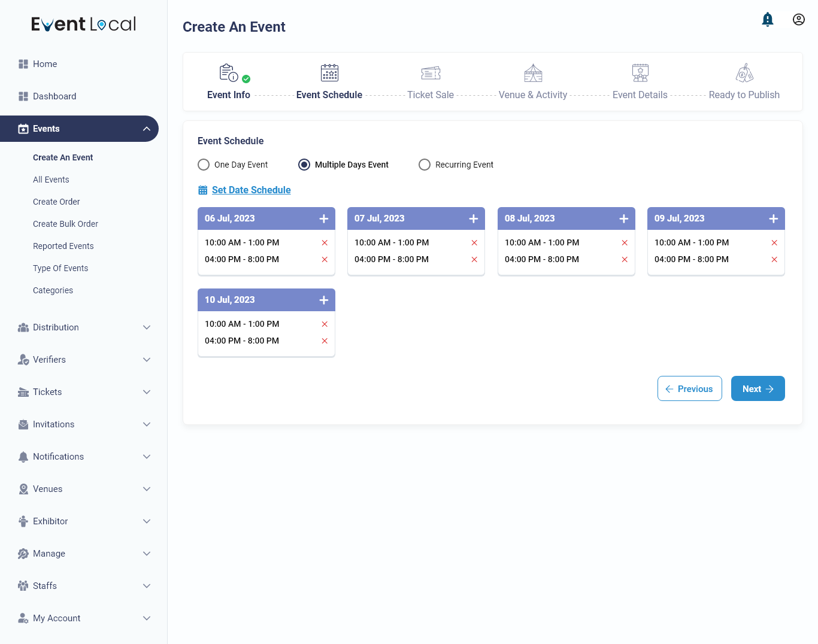The image size is (818, 644).
Task: Click the Next button
Action: pyautogui.click(x=758, y=388)
